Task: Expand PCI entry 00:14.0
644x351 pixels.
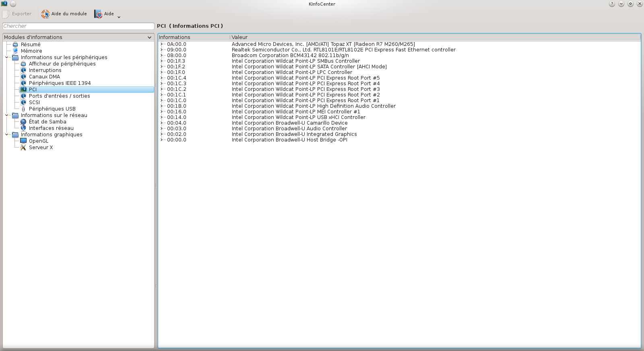Action: click(x=161, y=117)
